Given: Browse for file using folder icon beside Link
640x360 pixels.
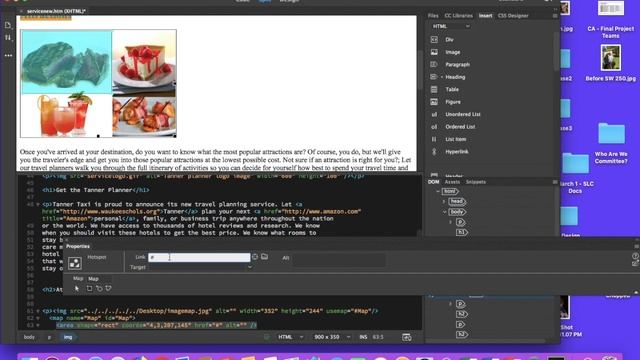Looking at the screenshot, I should pos(264,257).
